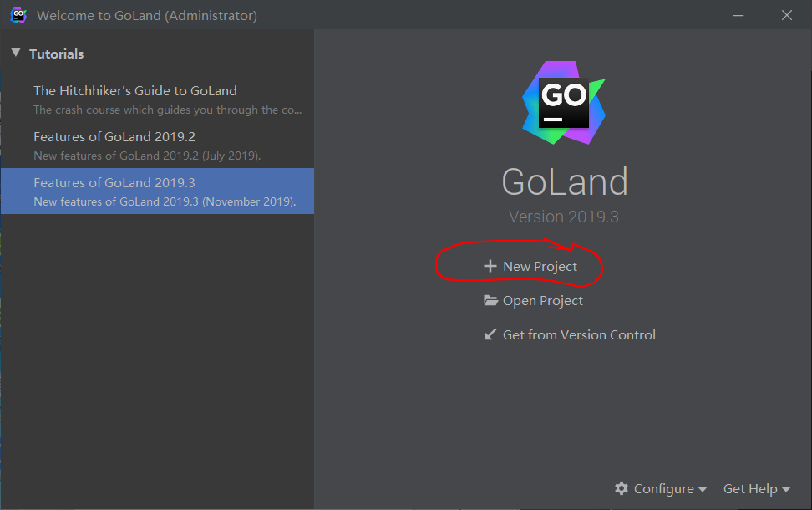Click the Tutorials heading label

(x=57, y=54)
